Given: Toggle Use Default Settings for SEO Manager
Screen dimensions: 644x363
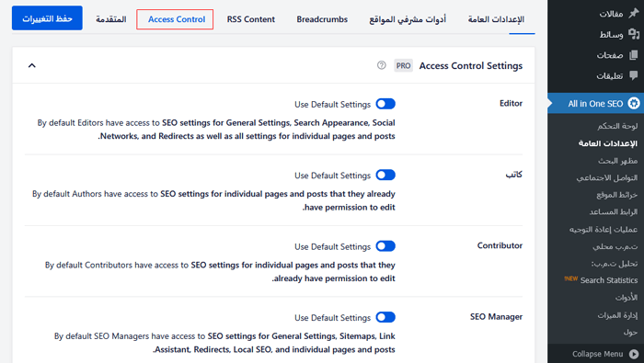Looking at the screenshot, I should (385, 317).
